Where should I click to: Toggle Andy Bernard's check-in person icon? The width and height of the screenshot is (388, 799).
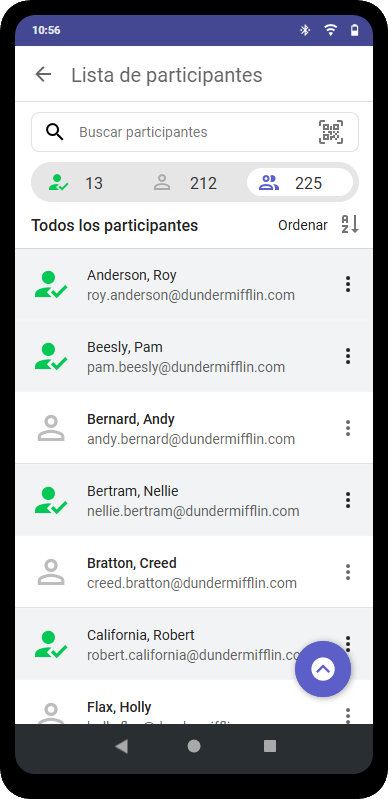pos(51,428)
